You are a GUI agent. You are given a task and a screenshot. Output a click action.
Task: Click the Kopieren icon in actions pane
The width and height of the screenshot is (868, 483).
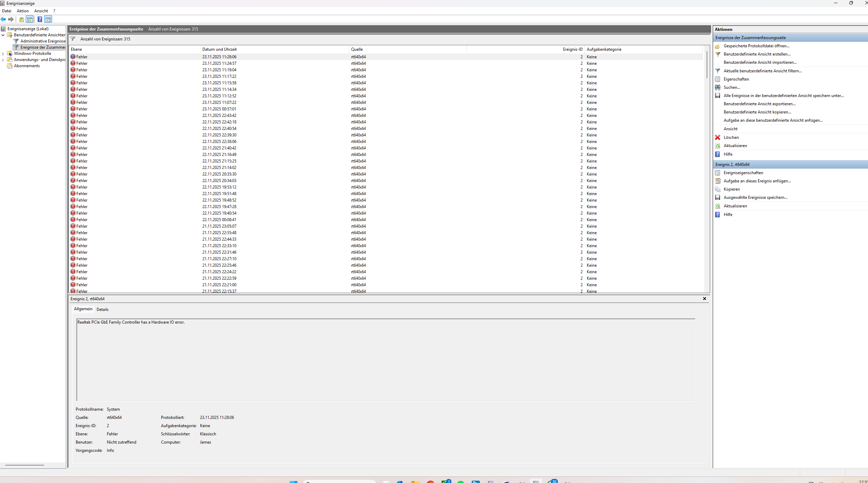[x=718, y=189]
